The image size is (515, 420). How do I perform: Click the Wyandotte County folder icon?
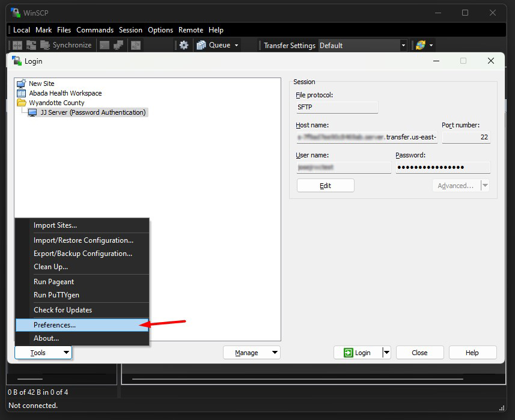tap(22, 103)
